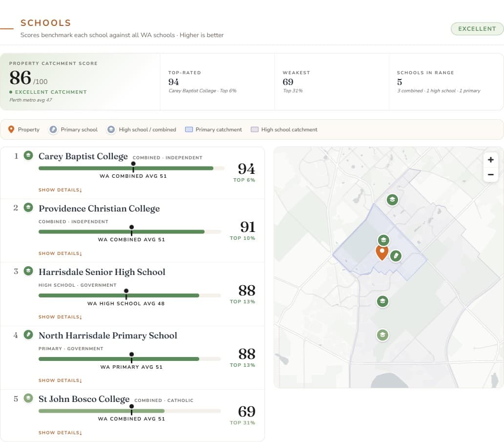Screen dimensions: 504x442
Task: Click the property catchment score 86
Action: (x=20, y=78)
